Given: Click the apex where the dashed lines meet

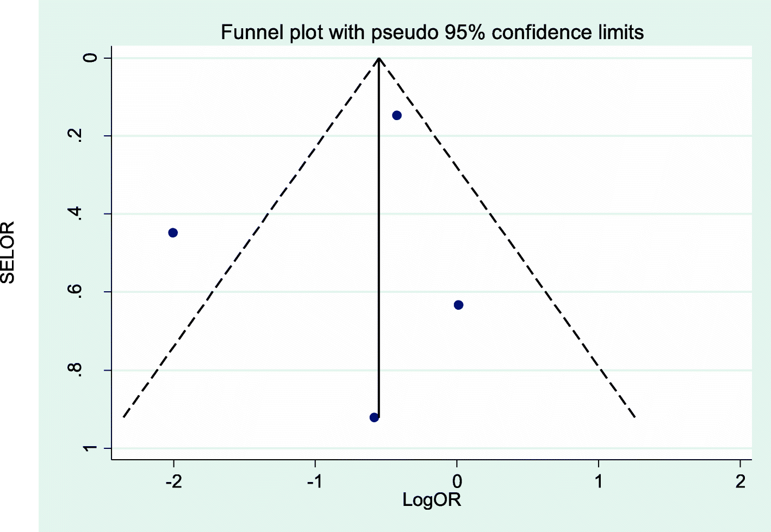Looking at the screenshot, I should click(x=380, y=58).
